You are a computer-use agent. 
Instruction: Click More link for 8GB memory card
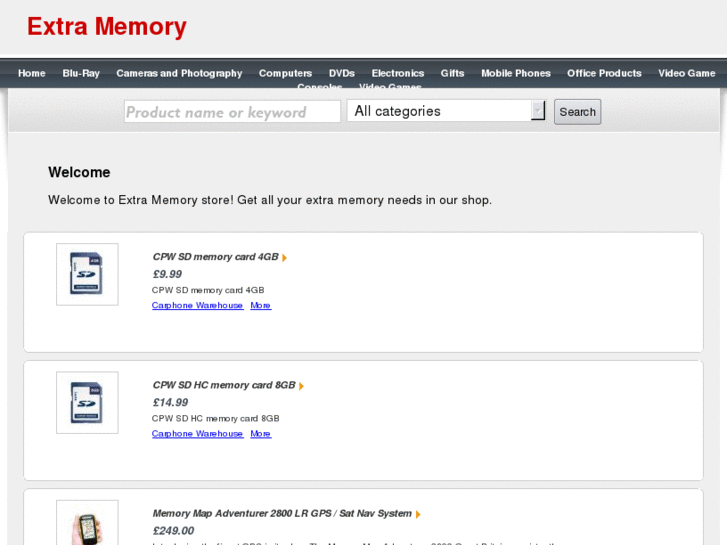point(261,434)
